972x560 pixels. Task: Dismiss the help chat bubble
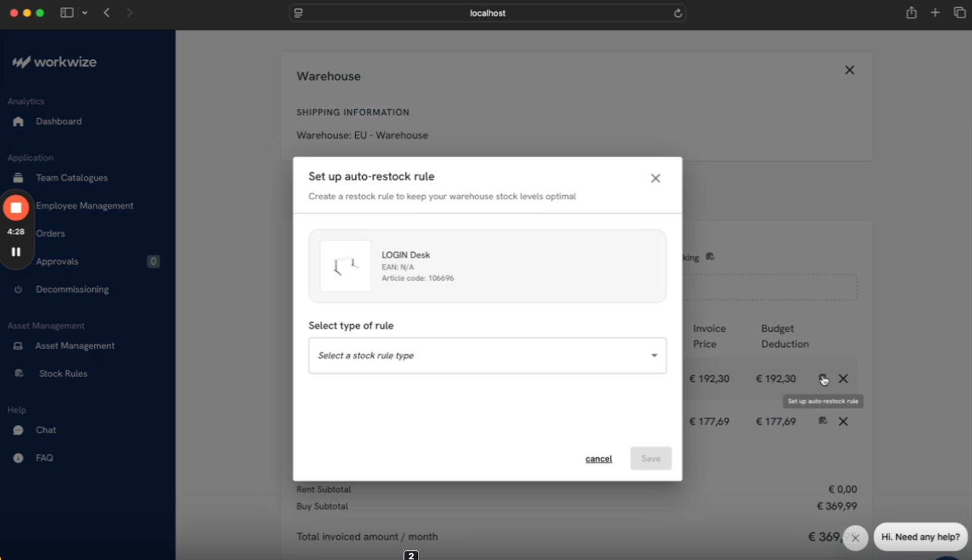855,538
